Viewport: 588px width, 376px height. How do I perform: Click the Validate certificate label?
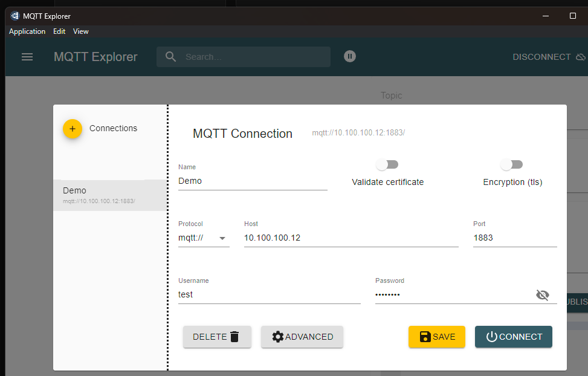pyautogui.click(x=387, y=182)
